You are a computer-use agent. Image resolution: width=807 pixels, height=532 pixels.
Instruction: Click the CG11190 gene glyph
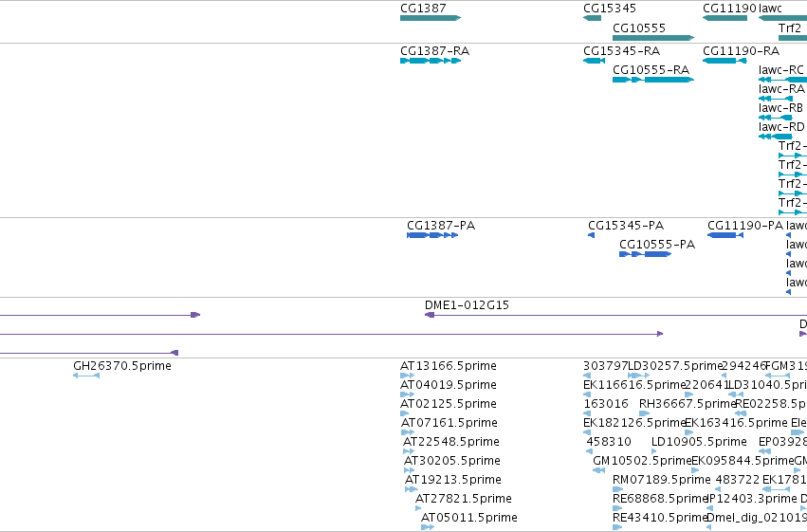tap(724, 18)
